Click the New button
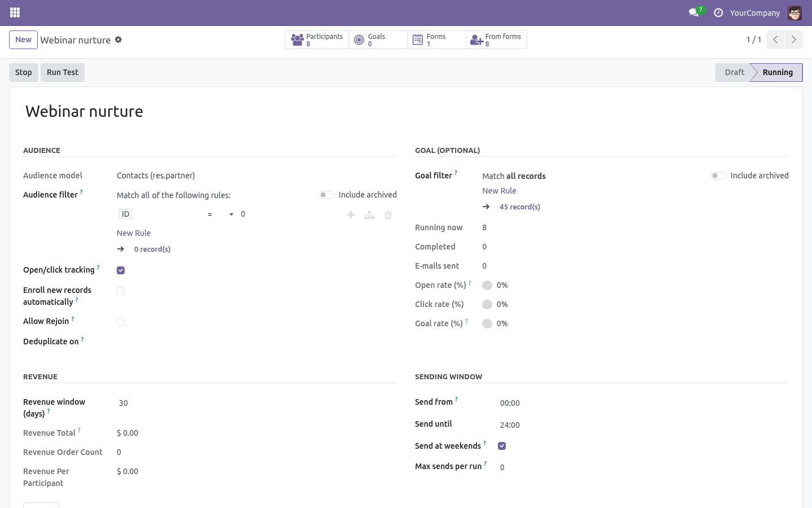 [x=23, y=40]
